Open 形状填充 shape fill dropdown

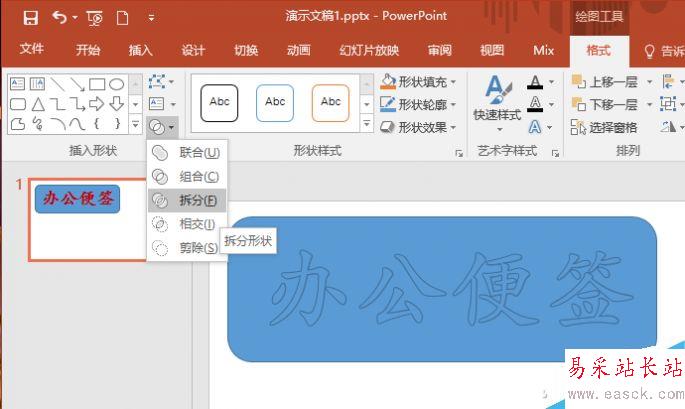[418, 82]
